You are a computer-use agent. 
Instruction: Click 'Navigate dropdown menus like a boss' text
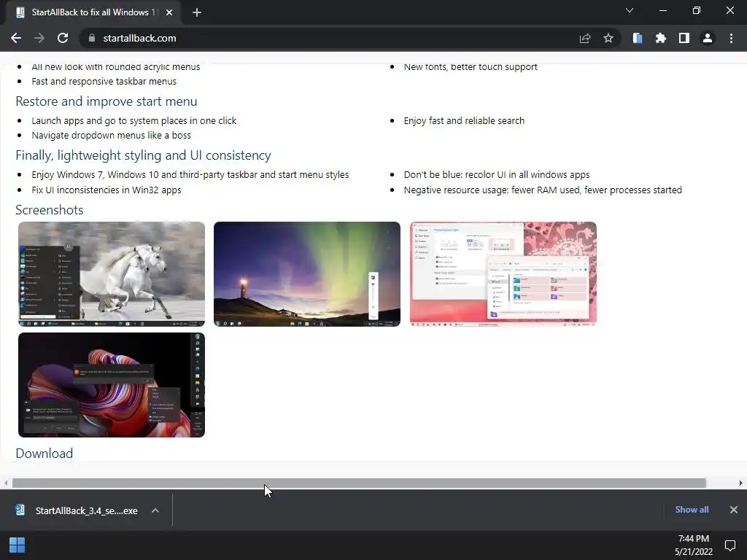pos(111,135)
